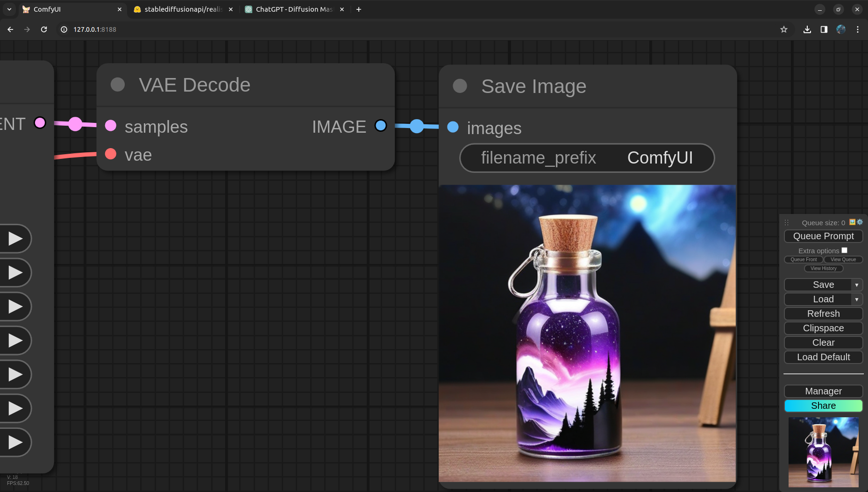Screen dimensions: 868x492
Task: Open ComfyUI settings gear icon
Action: pos(860,222)
